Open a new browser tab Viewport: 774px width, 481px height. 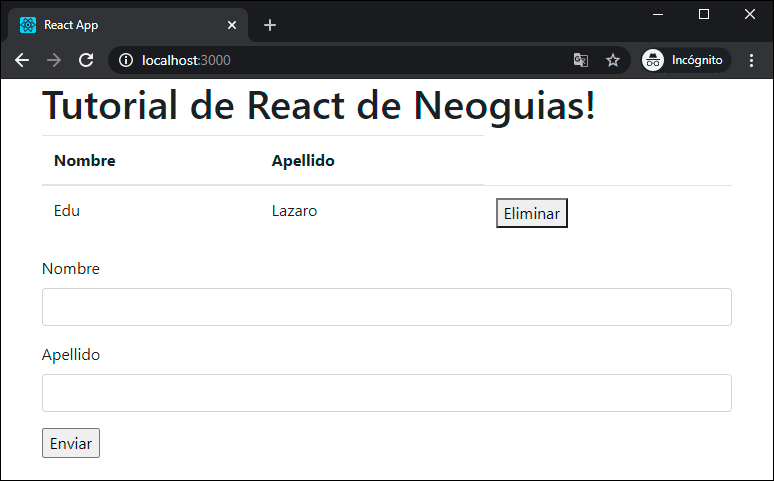coord(270,25)
